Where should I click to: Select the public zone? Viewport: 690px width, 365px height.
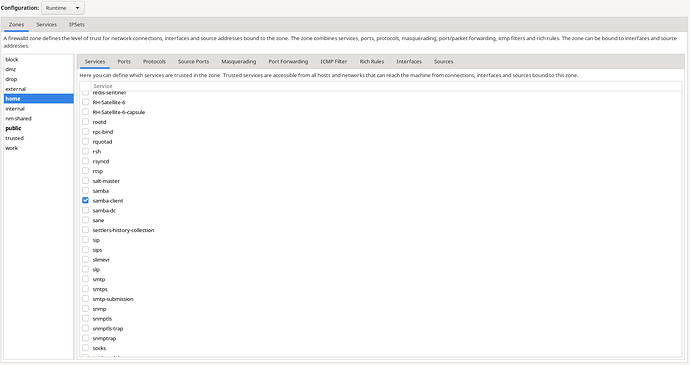39,128
